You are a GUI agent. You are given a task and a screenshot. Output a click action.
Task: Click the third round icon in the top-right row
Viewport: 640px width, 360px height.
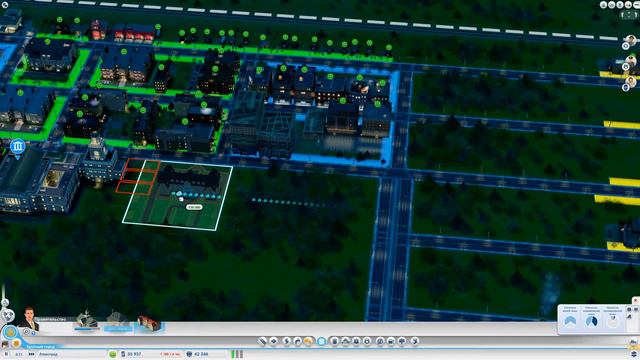click(x=620, y=5)
